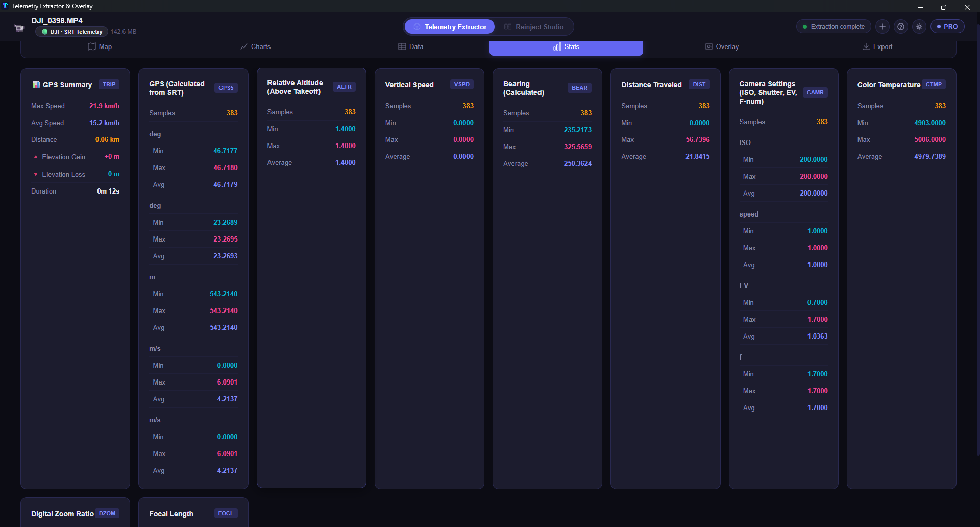Viewport: 980px width, 527px height.
Task: Click the green status dot in Extraction complete
Action: (x=805, y=26)
